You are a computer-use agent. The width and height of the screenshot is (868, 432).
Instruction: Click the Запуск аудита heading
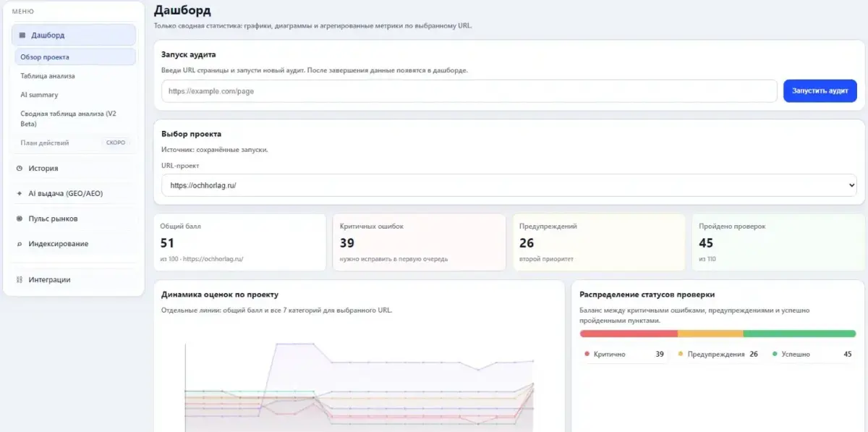(188, 54)
